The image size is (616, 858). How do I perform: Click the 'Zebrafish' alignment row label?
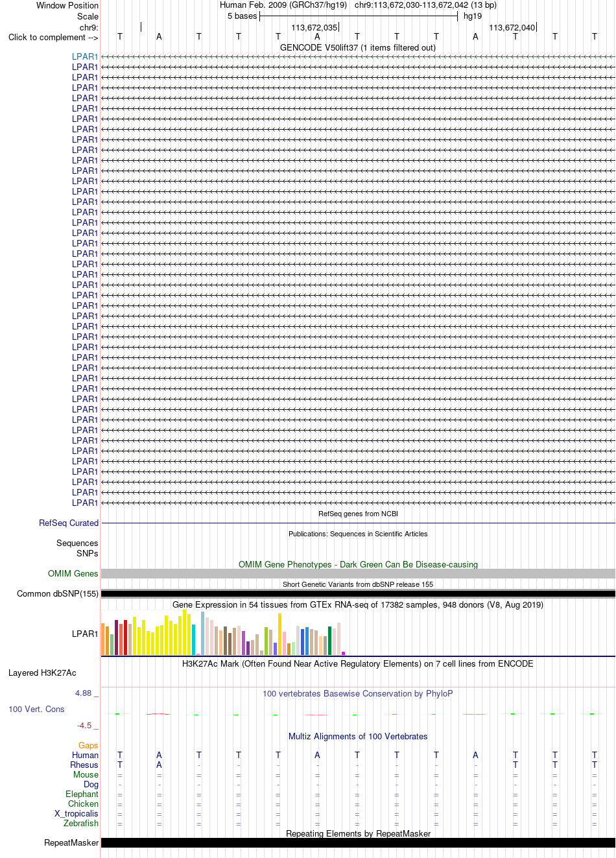click(x=81, y=823)
